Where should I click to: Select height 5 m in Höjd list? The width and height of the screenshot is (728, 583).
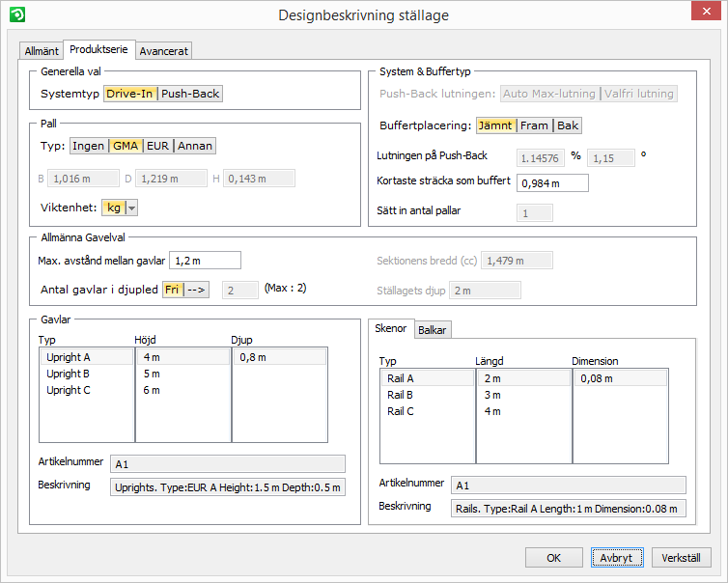tap(183, 374)
